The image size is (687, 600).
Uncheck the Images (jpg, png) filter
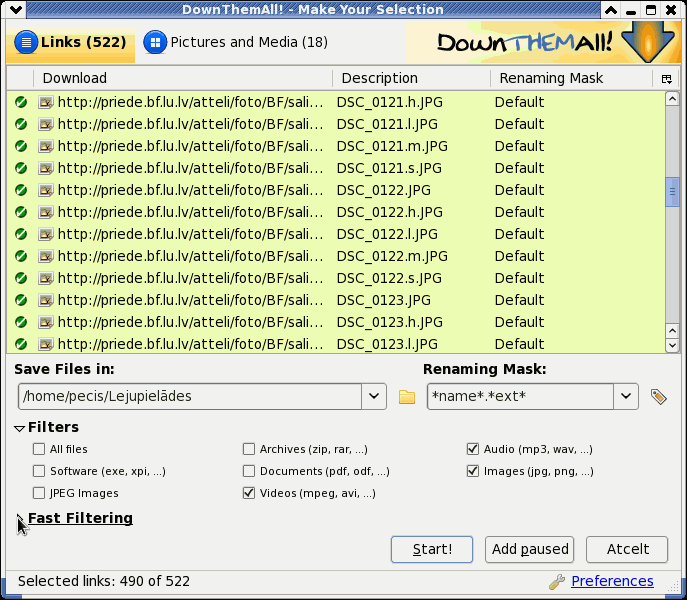coord(473,471)
